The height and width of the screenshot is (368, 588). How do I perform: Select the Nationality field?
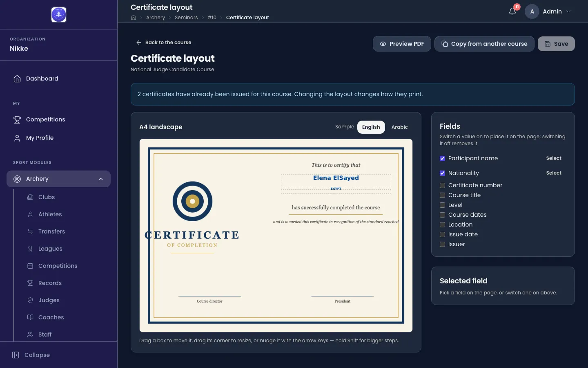554,173
